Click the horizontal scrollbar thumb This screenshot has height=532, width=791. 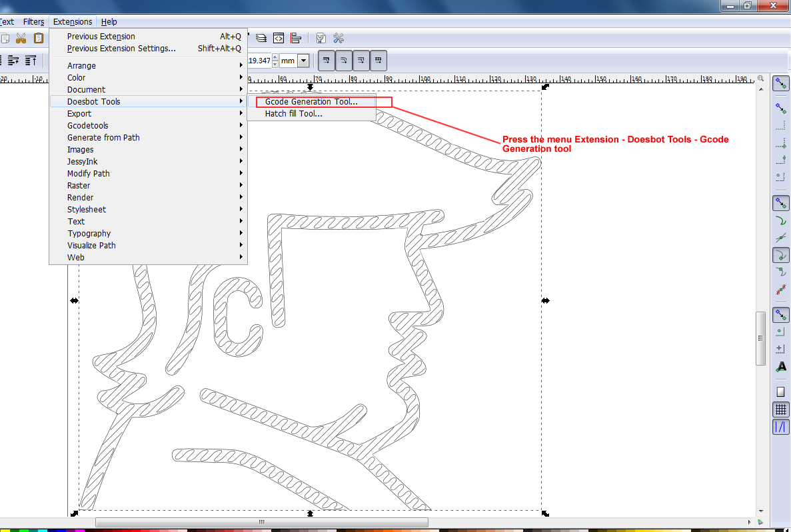[262, 522]
